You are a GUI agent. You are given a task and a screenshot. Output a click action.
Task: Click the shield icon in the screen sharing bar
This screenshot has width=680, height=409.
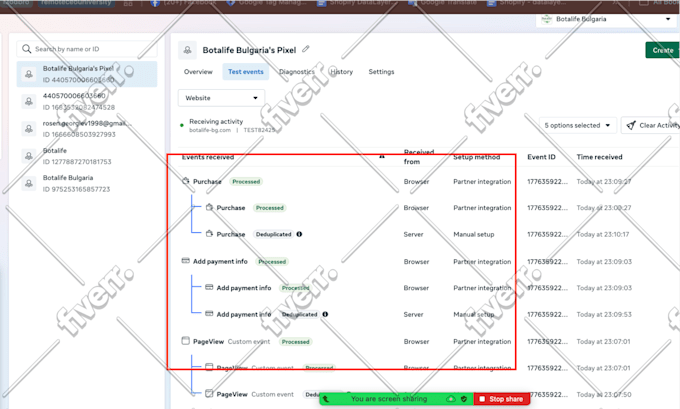[x=464, y=399]
